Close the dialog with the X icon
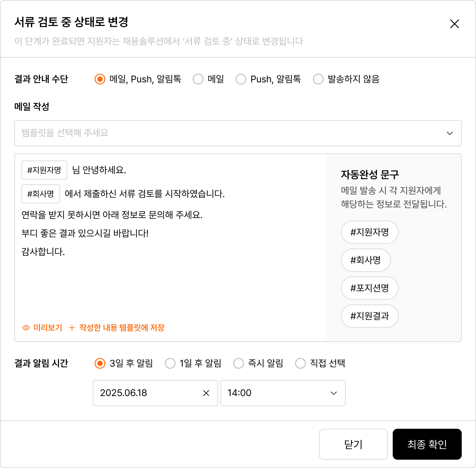The image size is (476, 468). [454, 24]
